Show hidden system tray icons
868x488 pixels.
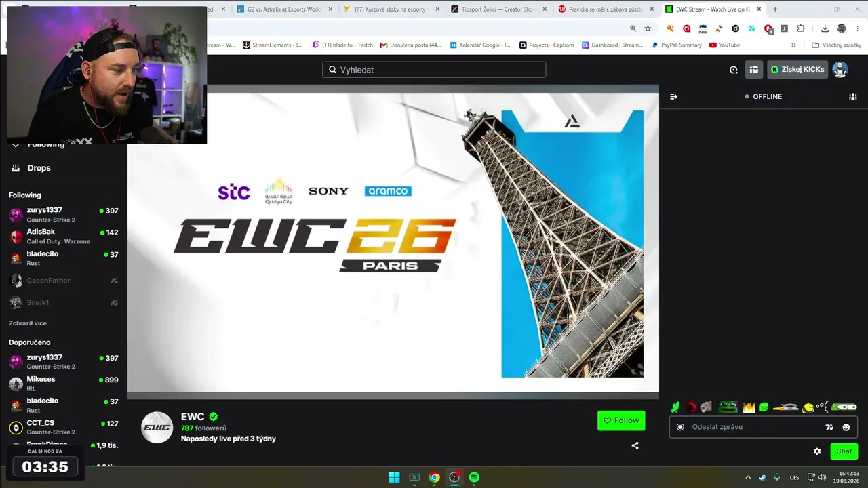tap(748, 477)
